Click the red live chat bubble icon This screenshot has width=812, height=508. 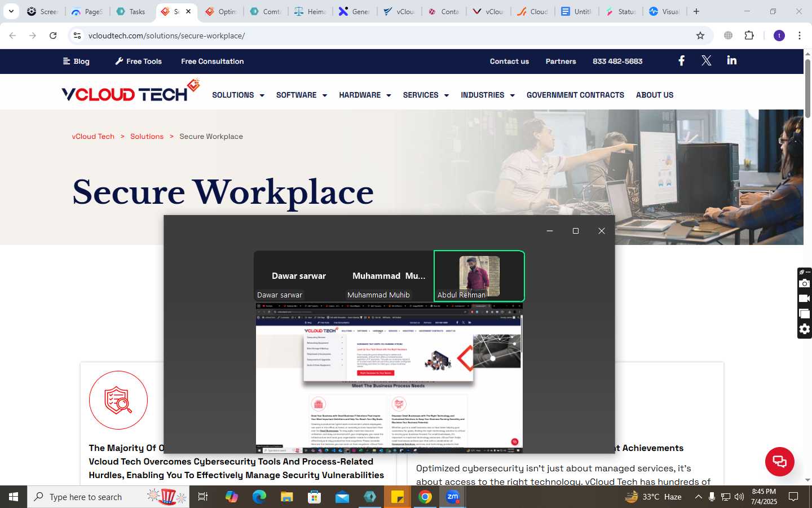780,461
